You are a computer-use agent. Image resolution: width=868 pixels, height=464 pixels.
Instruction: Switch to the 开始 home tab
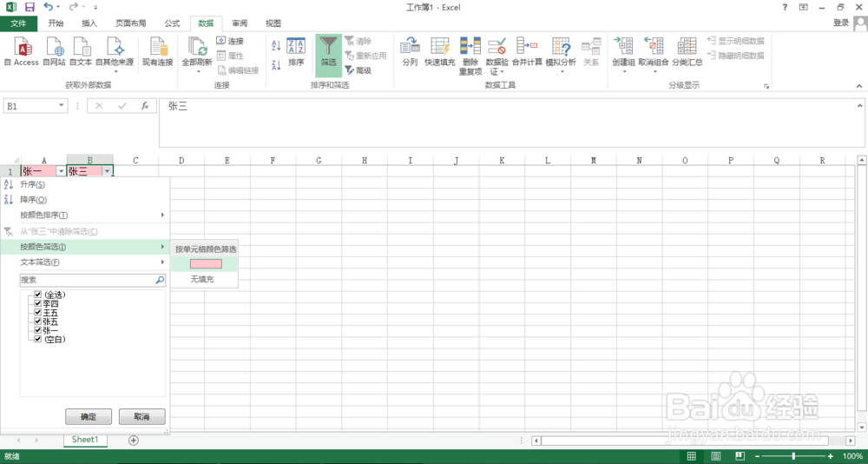(56, 23)
